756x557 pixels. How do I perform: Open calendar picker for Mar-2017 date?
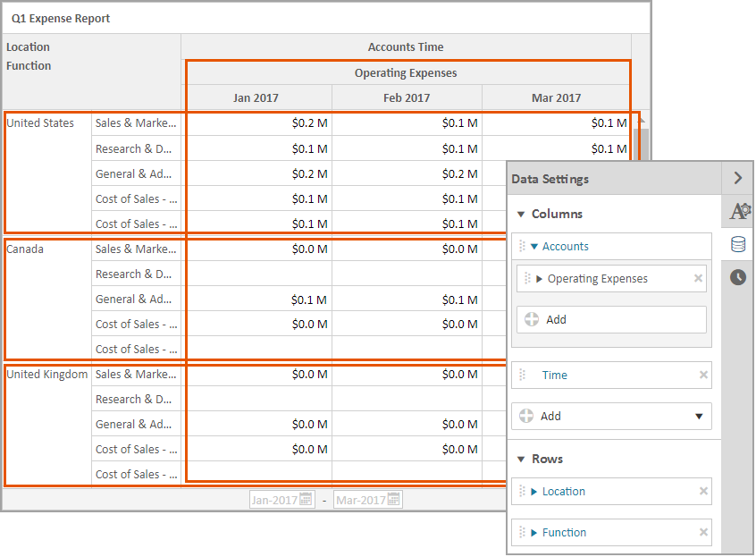click(x=393, y=499)
